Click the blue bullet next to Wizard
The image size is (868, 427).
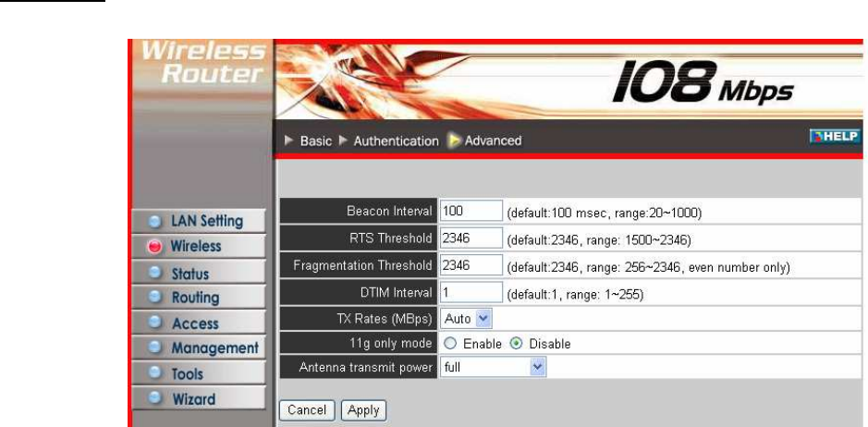(x=155, y=398)
